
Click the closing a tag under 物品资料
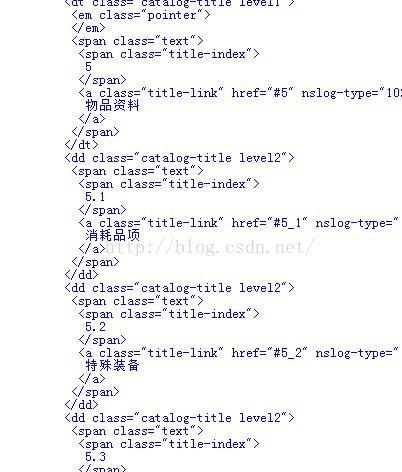pos(92,119)
